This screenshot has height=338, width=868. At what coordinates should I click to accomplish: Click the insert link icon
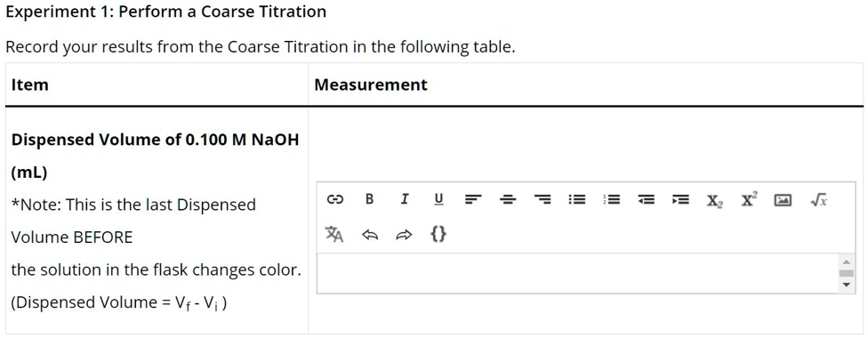pyautogui.click(x=334, y=199)
